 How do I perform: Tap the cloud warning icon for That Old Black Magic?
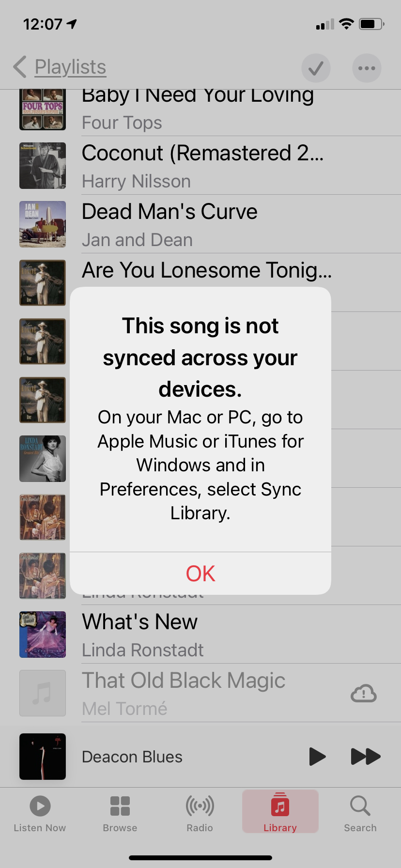[363, 694]
